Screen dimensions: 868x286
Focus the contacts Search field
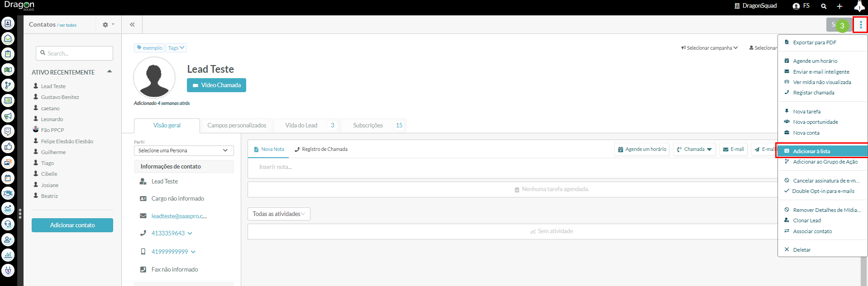[x=75, y=53]
